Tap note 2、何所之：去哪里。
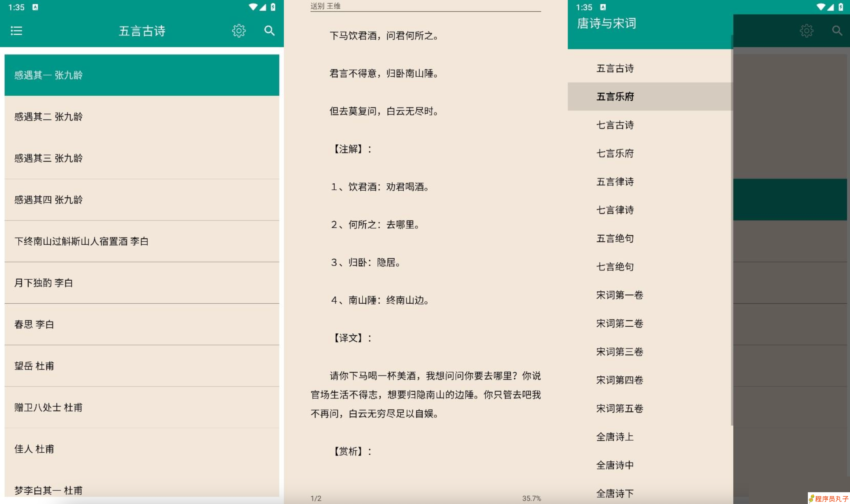 tap(375, 224)
